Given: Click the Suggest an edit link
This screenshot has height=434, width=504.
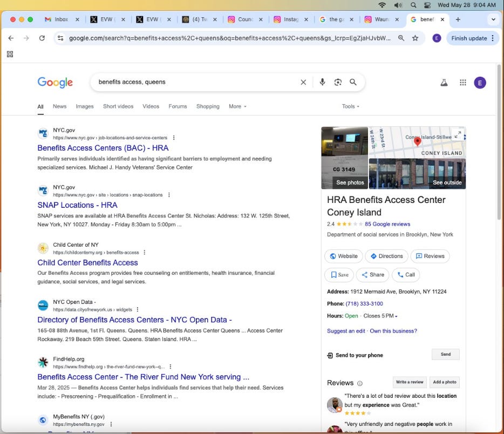Looking at the screenshot, I should click(346, 331).
